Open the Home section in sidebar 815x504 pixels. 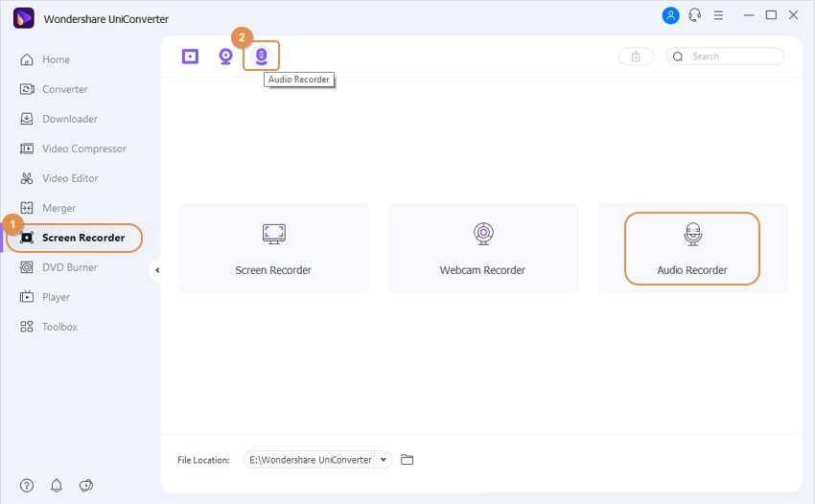click(45, 59)
